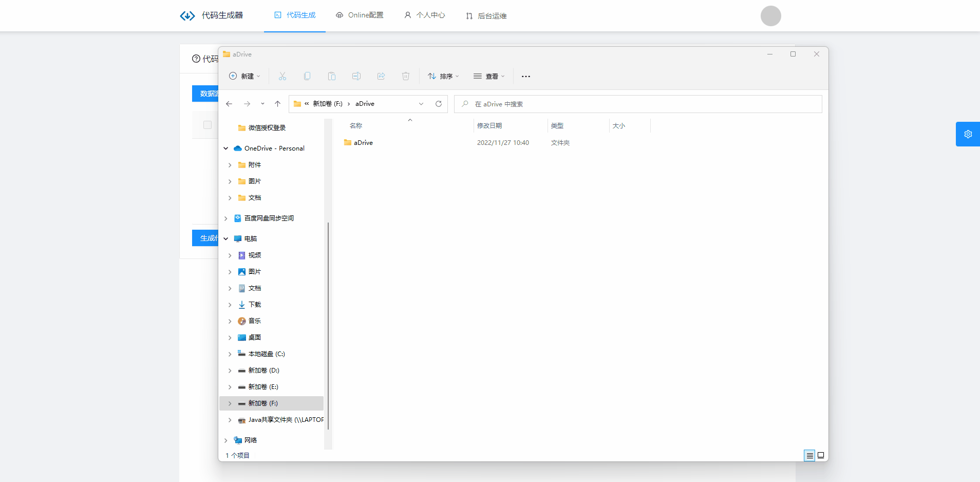Open the See more ellipsis menu

[x=526, y=76]
